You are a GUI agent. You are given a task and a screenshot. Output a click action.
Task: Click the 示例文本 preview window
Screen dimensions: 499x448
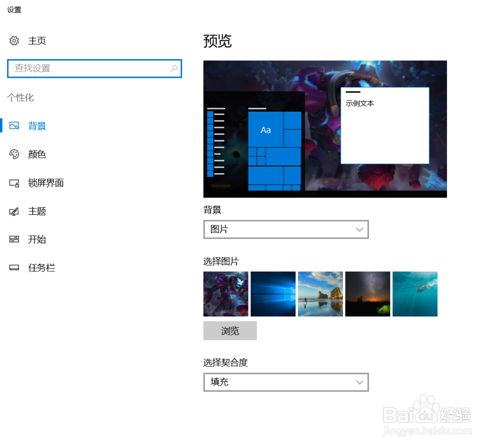pos(385,125)
